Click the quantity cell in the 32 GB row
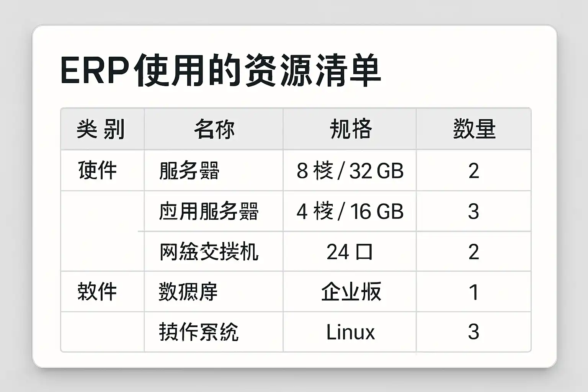This screenshot has height=392, width=588. 474,171
